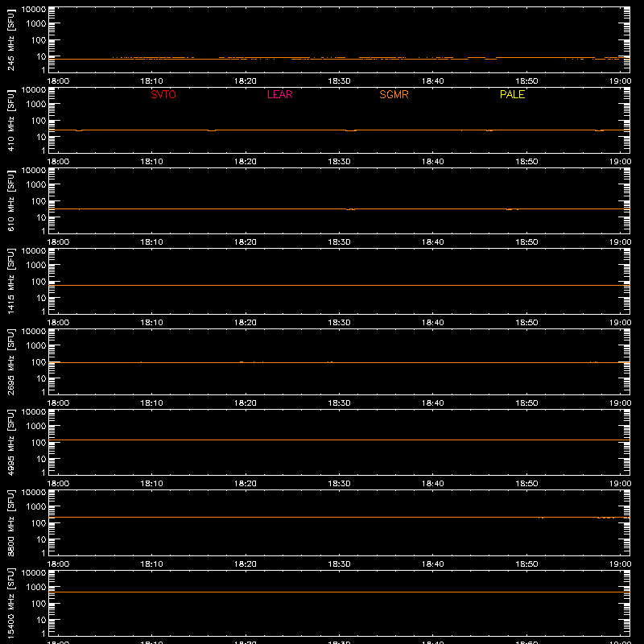The width and height of the screenshot is (644, 644).
Task: Select the 15400 MHz [SFU] axis title
Action: point(10,603)
